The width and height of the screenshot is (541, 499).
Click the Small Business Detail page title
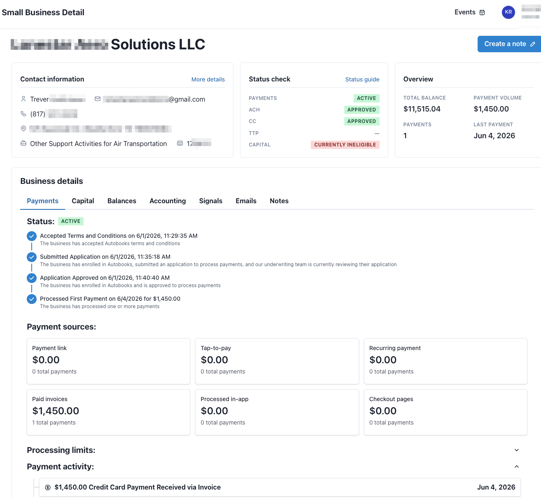(x=43, y=12)
